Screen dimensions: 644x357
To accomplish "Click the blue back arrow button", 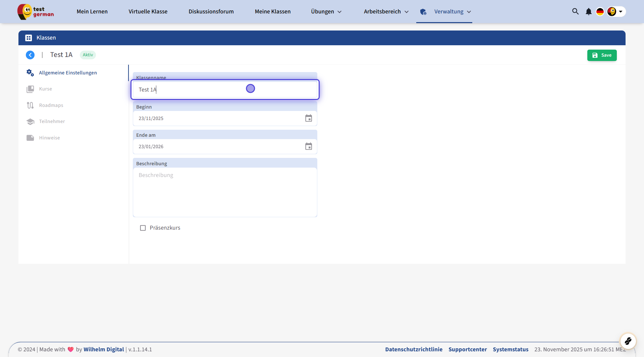I will point(30,55).
